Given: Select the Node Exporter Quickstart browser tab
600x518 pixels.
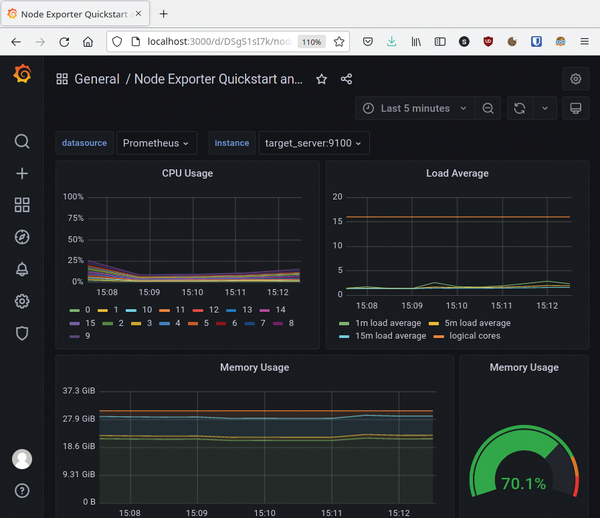Looking at the screenshot, I should [75, 14].
